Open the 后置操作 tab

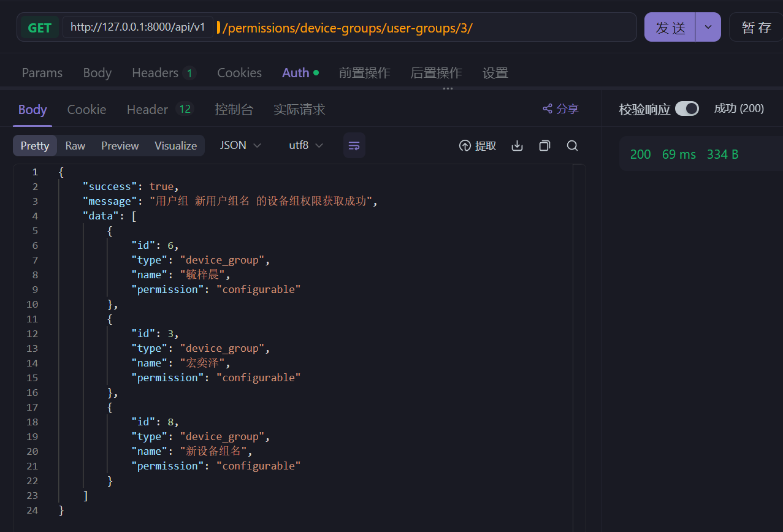[x=436, y=72]
